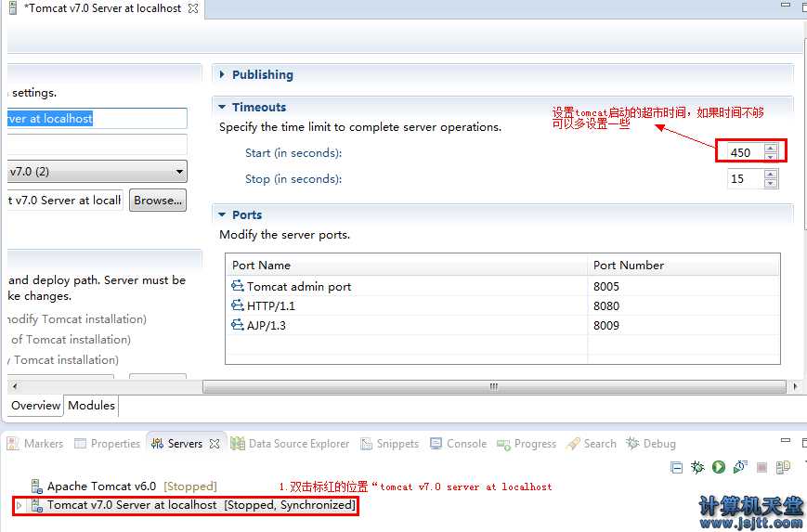Screen dimensions: 807x532
Task: Open the Snippets view tab
Action: coord(390,444)
